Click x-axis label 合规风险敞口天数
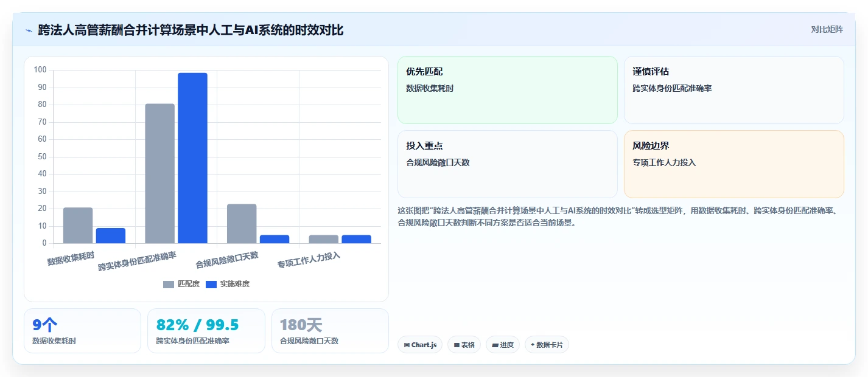868x377 pixels. 227,260
